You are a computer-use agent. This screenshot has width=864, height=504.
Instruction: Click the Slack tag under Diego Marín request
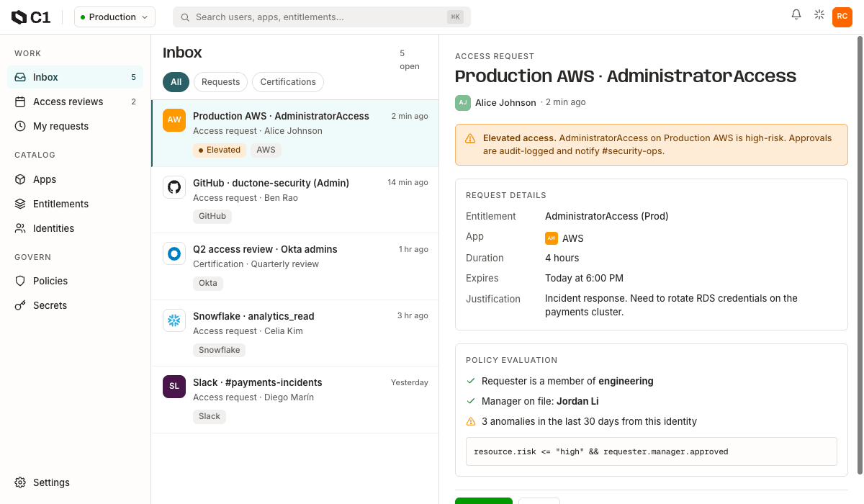[210, 416]
